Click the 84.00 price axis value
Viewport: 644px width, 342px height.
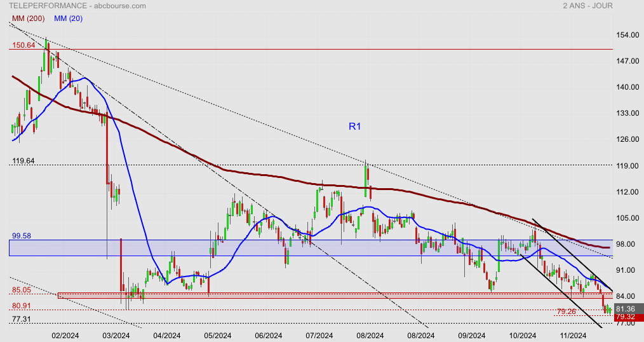pos(626,296)
